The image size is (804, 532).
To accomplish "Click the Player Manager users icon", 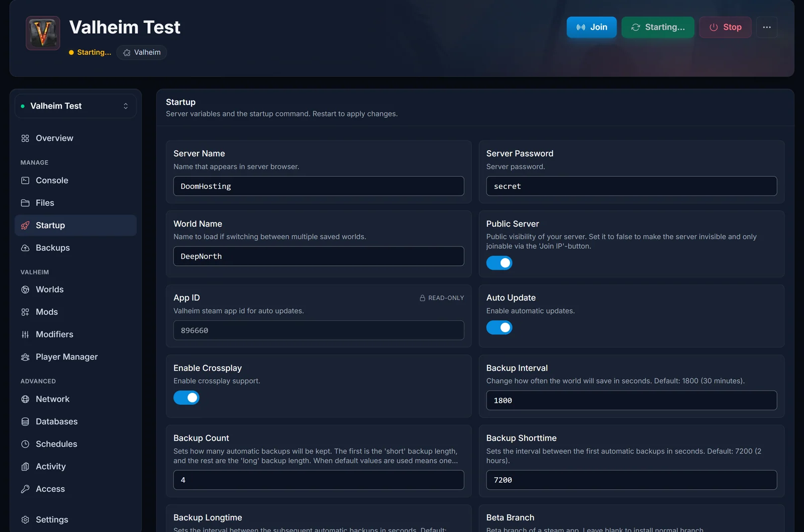I will tap(25, 357).
